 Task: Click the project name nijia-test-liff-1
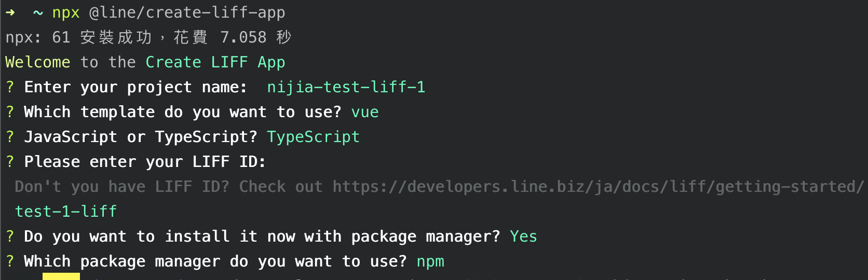tap(346, 87)
